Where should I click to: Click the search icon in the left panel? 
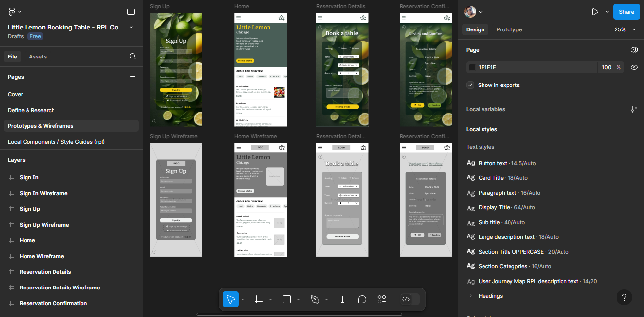pyautogui.click(x=133, y=56)
